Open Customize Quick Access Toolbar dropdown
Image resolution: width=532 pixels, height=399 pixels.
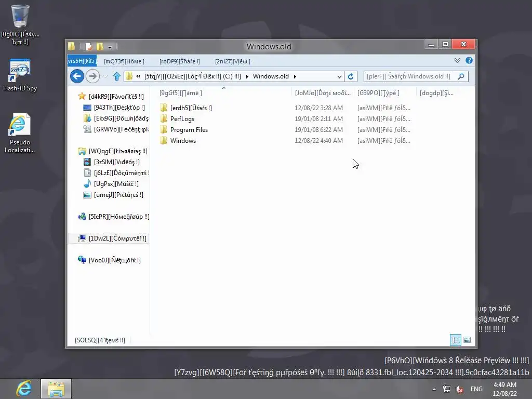pos(110,47)
